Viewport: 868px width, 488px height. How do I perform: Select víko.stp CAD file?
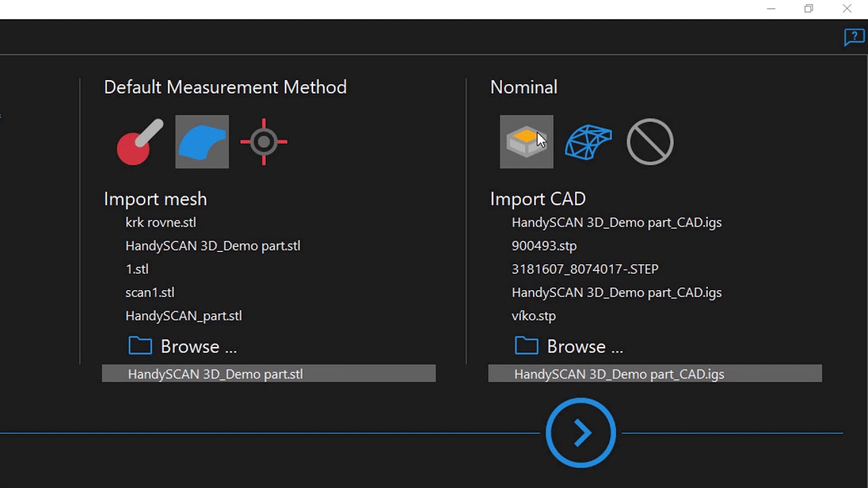534,315
